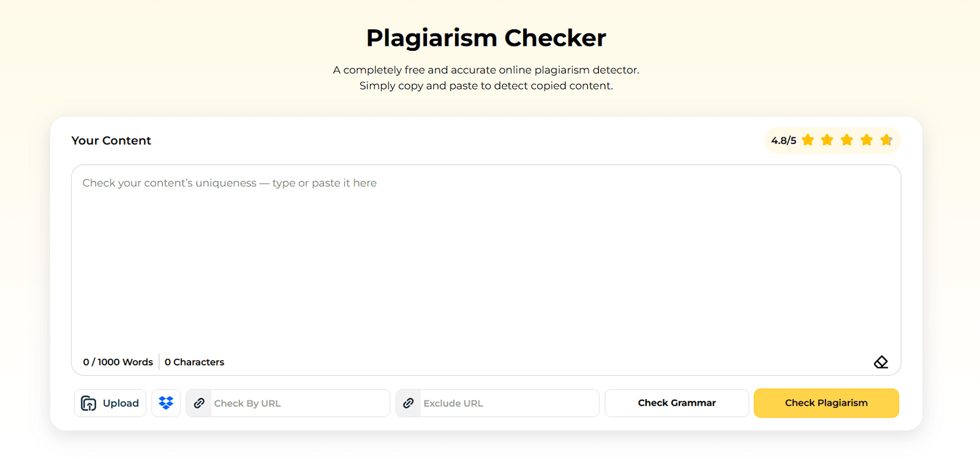Clear the content using the eraser icon

coord(880,362)
